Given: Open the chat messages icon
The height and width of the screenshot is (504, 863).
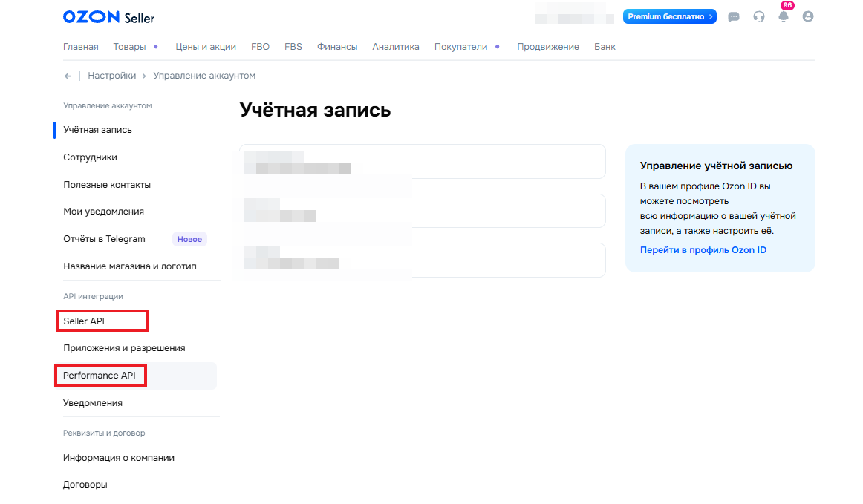Looking at the screenshot, I should [x=733, y=16].
